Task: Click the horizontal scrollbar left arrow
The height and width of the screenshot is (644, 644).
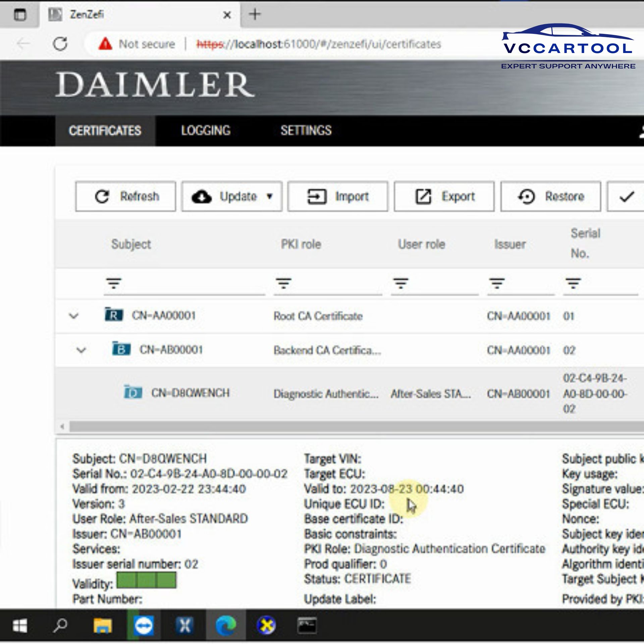Action: (62, 427)
